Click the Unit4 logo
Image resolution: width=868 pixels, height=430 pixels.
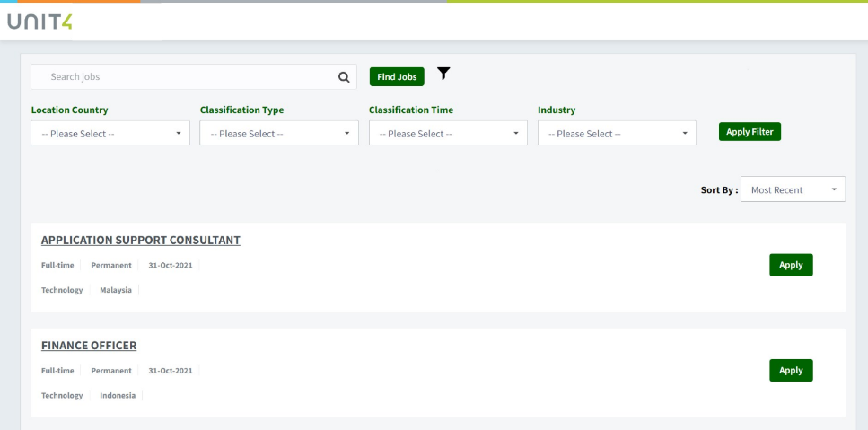tap(39, 22)
